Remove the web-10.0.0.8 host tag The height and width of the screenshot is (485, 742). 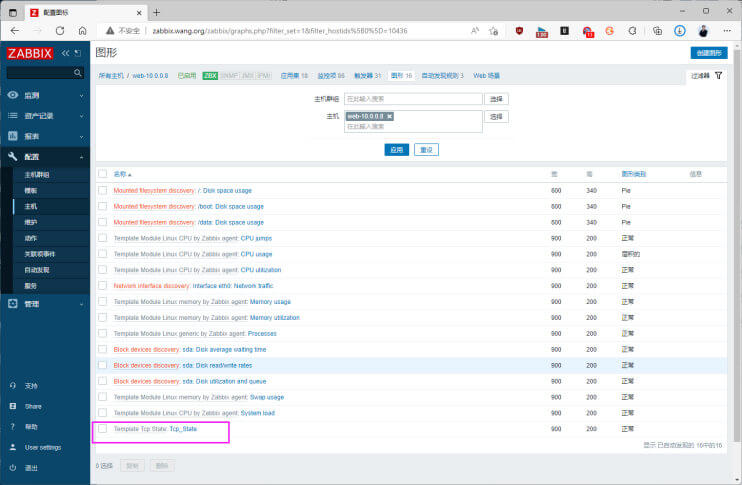(x=389, y=116)
